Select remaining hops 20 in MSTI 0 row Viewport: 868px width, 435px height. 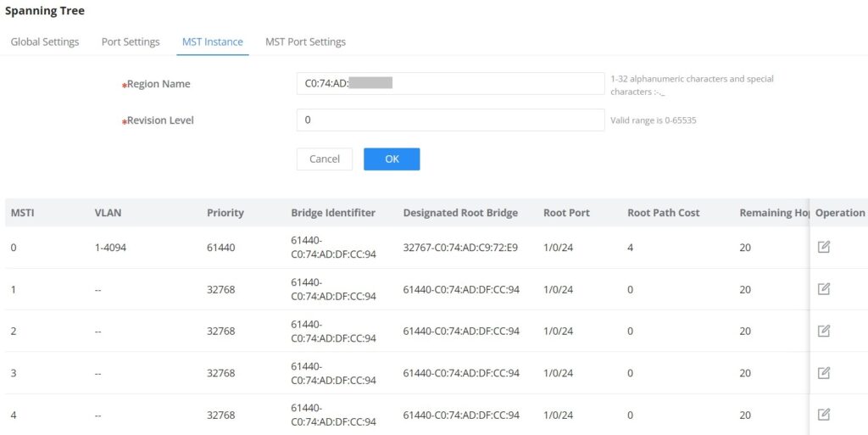[x=745, y=248]
